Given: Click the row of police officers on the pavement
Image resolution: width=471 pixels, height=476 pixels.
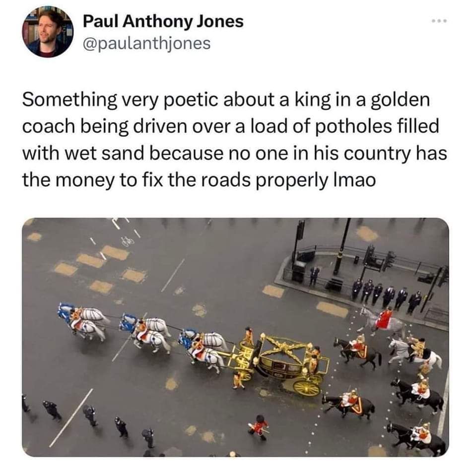Looking at the screenshot, I should click(x=386, y=295).
